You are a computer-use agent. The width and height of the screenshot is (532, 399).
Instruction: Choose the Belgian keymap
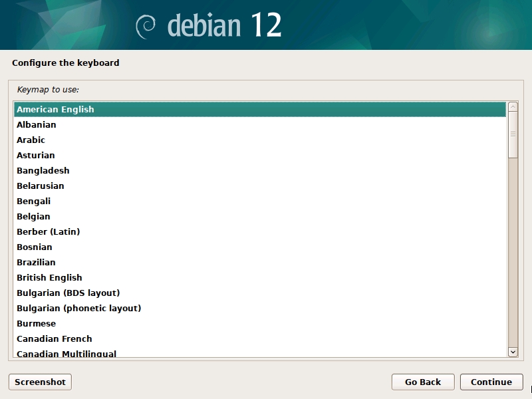(x=33, y=216)
